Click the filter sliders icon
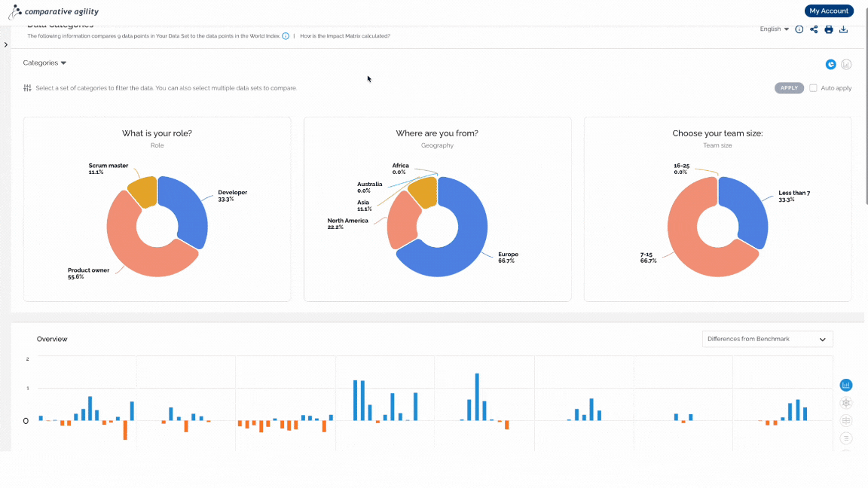 (27, 88)
